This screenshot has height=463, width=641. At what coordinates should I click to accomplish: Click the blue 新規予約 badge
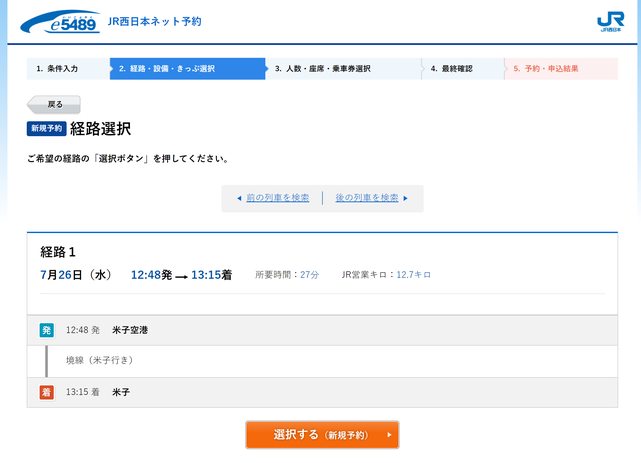tap(46, 129)
